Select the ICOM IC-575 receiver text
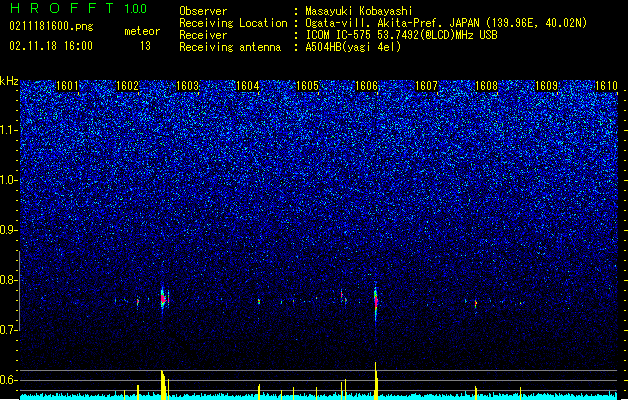629x400 pixels. pyautogui.click(x=402, y=35)
